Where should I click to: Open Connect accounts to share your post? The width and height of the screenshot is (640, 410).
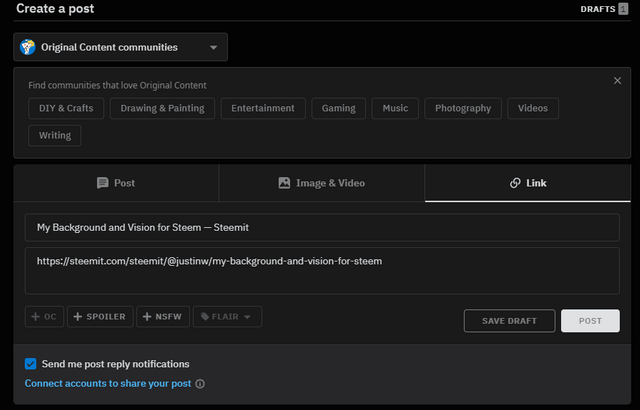click(108, 383)
